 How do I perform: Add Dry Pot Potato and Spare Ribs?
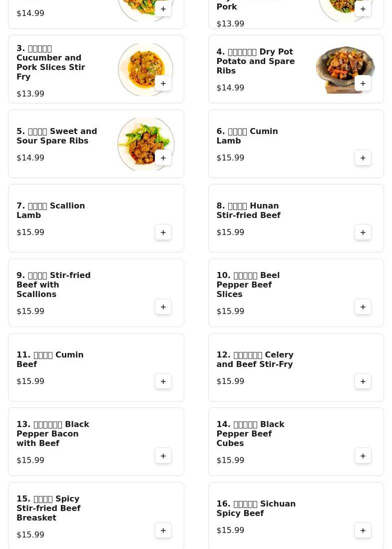tap(363, 83)
